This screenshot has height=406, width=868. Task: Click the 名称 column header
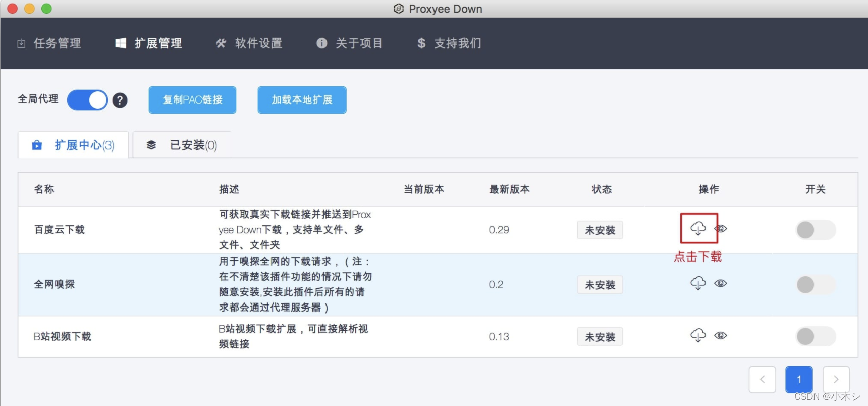[x=44, y=189]
